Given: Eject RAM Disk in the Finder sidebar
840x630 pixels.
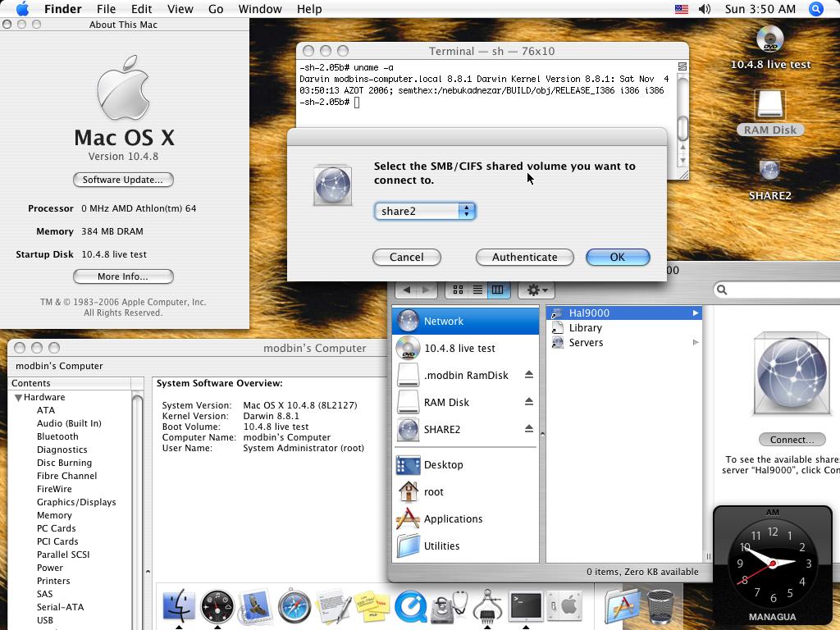Looking at the screenshot, I should point(529,401).
